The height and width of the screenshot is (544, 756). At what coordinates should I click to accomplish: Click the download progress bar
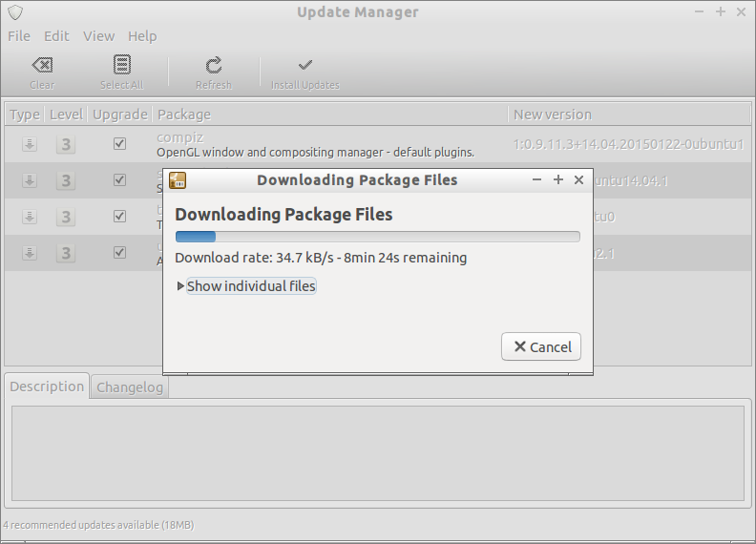[x=377, y=237]
